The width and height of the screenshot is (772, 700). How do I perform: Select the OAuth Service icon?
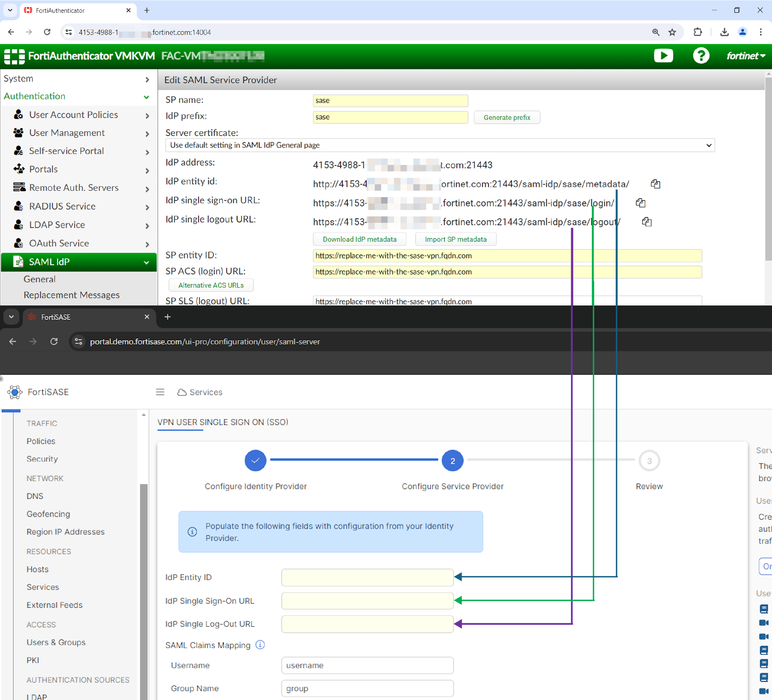18,243
